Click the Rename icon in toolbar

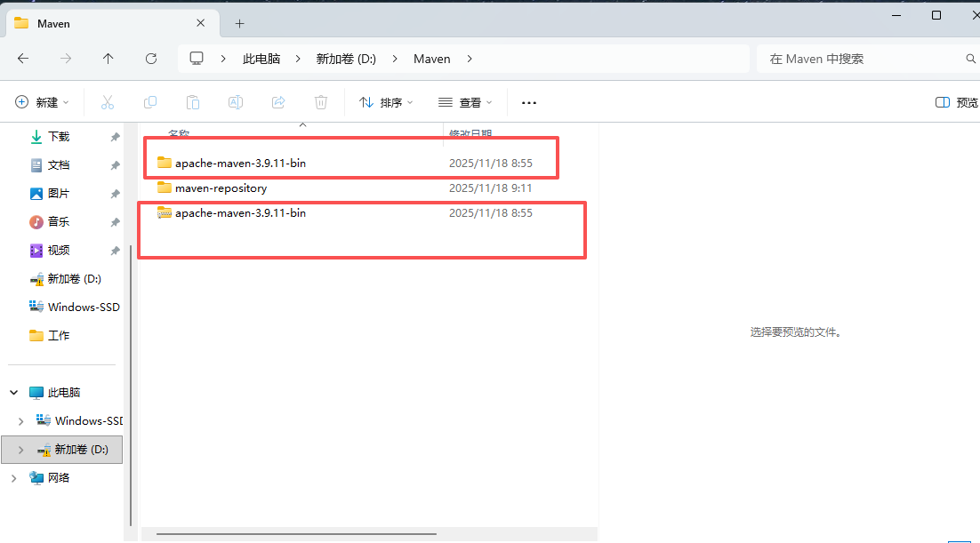click(236, 102)
